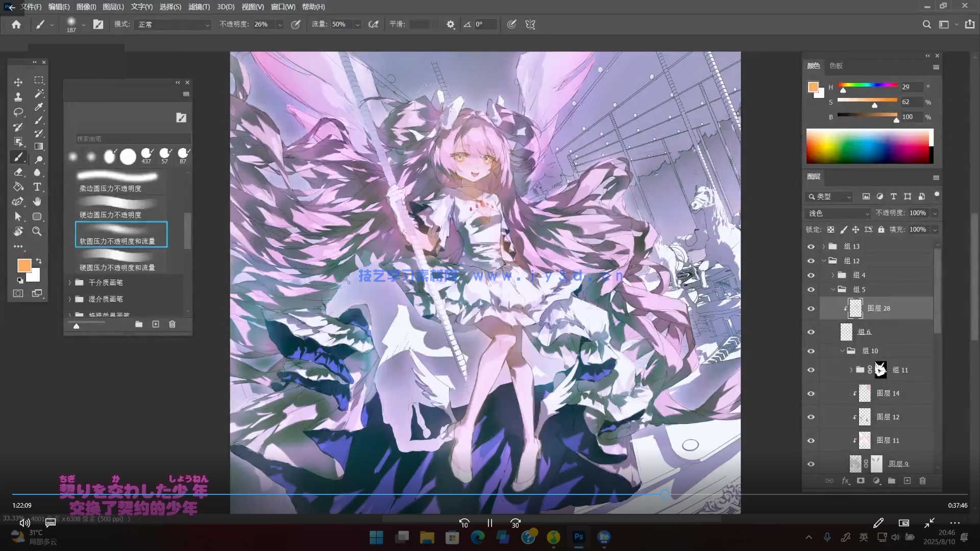Open the blend mode 浅色 dropdown
This screenshot has width=980, height=551.
[838, 213]
